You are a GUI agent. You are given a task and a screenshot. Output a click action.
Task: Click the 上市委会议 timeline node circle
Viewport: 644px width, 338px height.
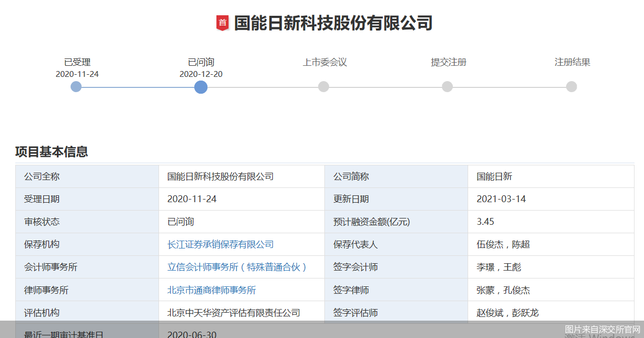click(324, 87)
